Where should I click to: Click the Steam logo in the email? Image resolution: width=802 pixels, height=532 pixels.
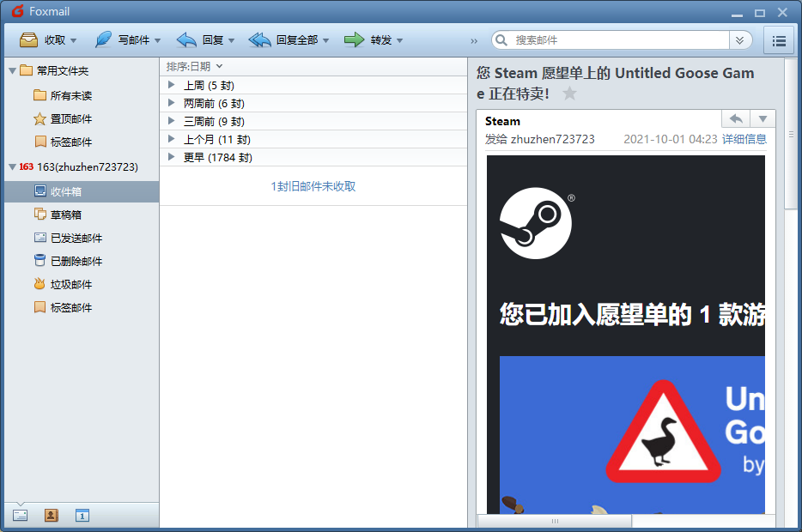536,223
